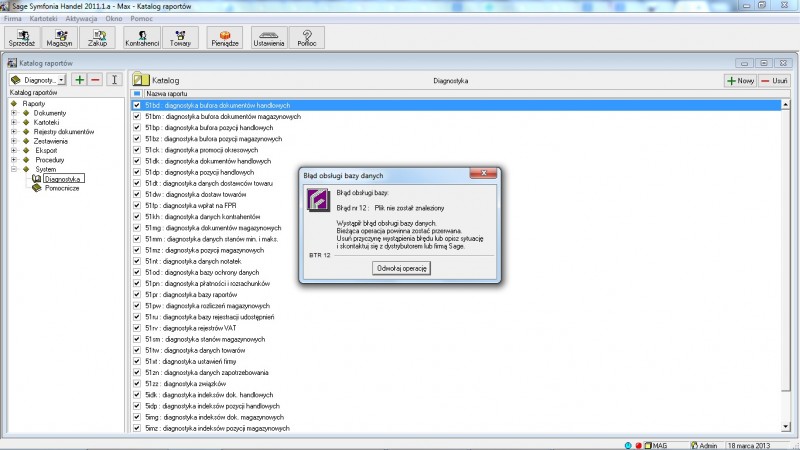This screenshot has width=800, height=450.
Task: Uncheck the 51bd diagnostyka bufora dokumentów handlowych checkbox
Action: click(x=137, y=105)
